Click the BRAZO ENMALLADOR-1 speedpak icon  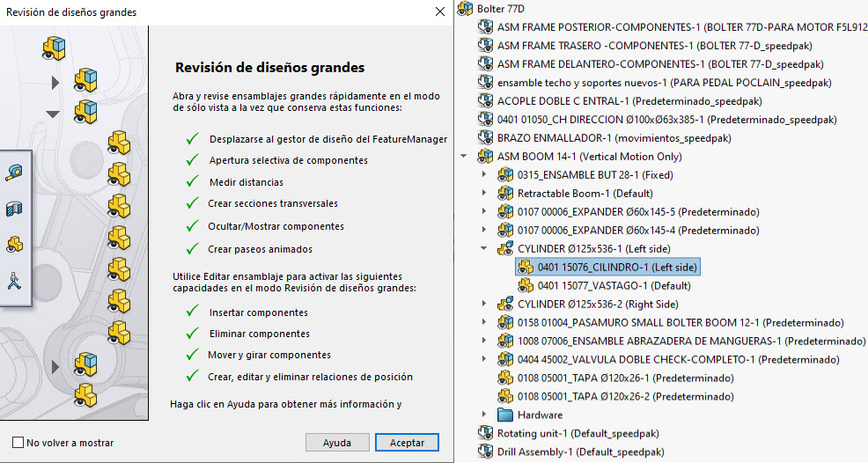tap(485, 138)
